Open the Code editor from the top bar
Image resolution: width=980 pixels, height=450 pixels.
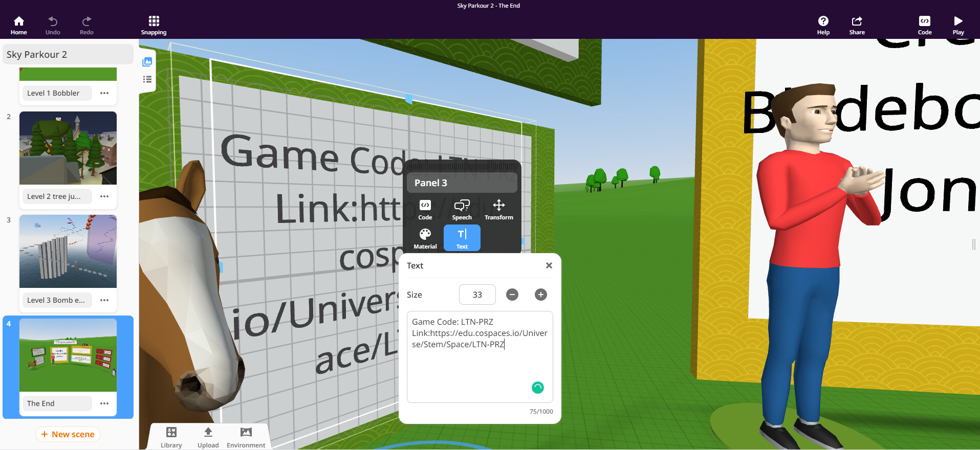pyautogui.click(x=925, y=25)
